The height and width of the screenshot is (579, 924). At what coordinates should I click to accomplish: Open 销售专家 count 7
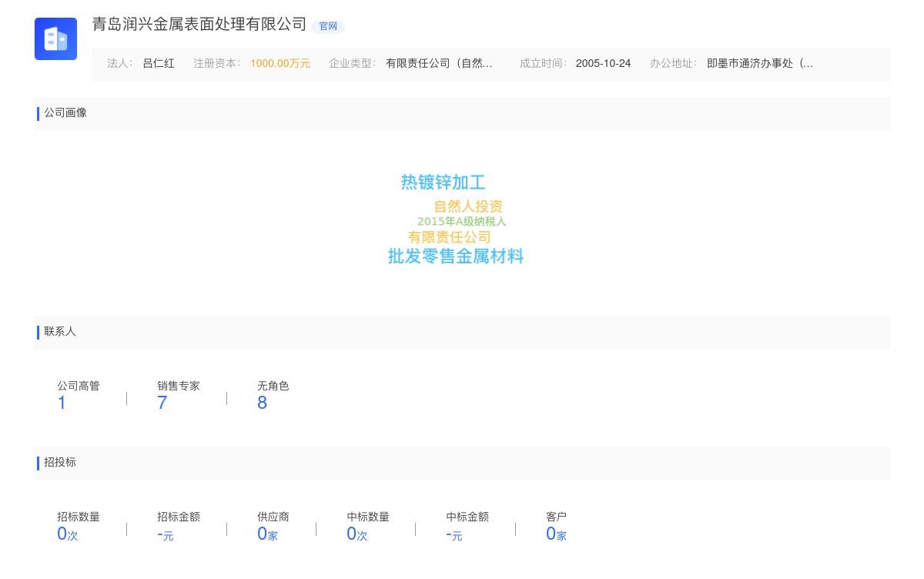(x=162, y=403)
